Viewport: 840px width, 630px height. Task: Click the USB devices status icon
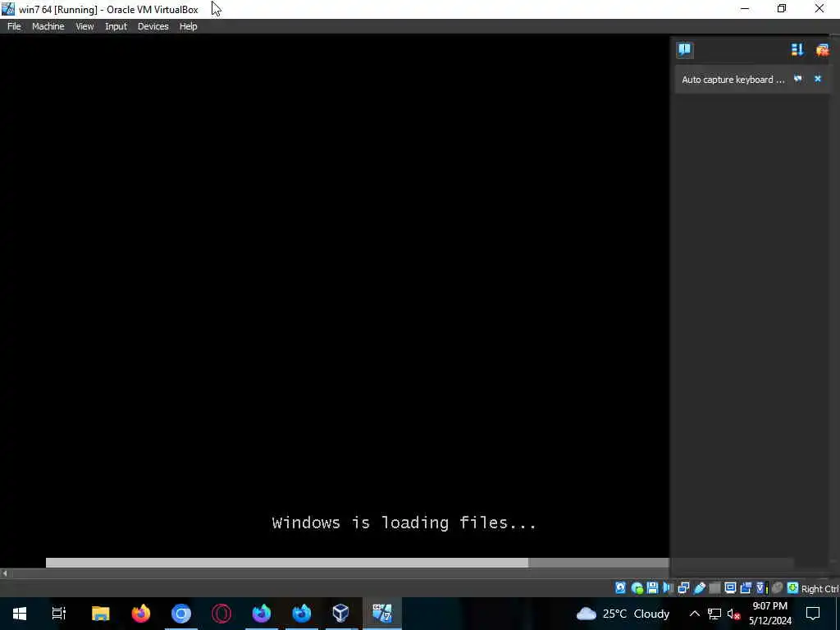[699, 588]
